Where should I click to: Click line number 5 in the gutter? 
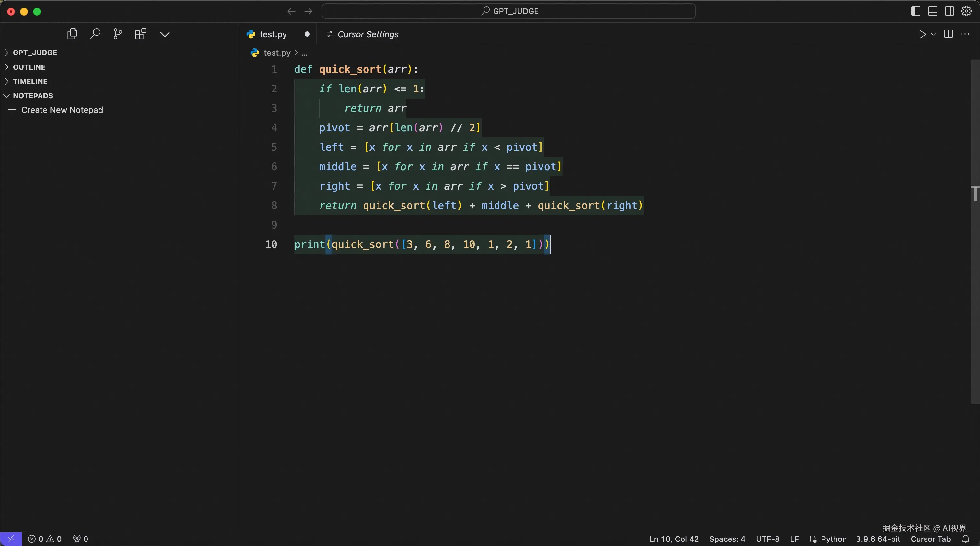tap(274, 147)
